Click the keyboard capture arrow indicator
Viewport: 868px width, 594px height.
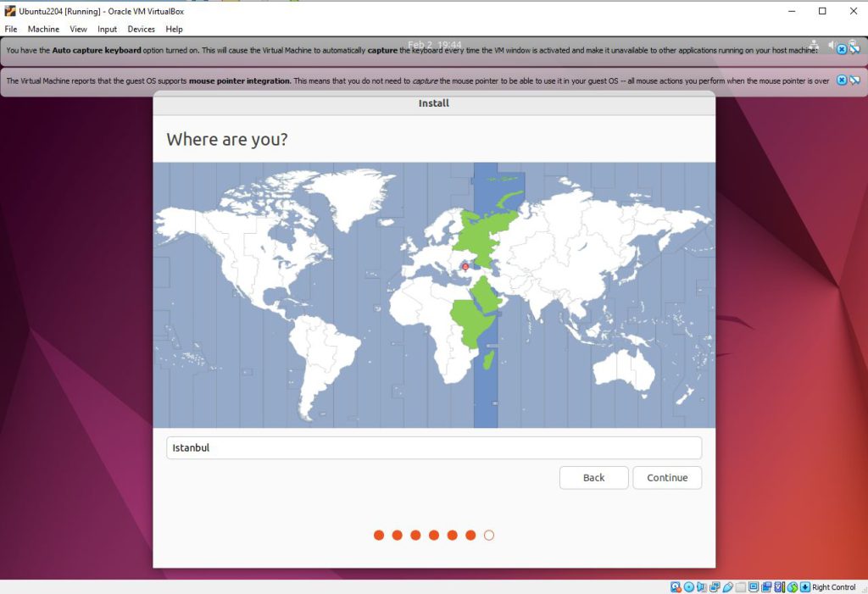[x=805, y=587]
